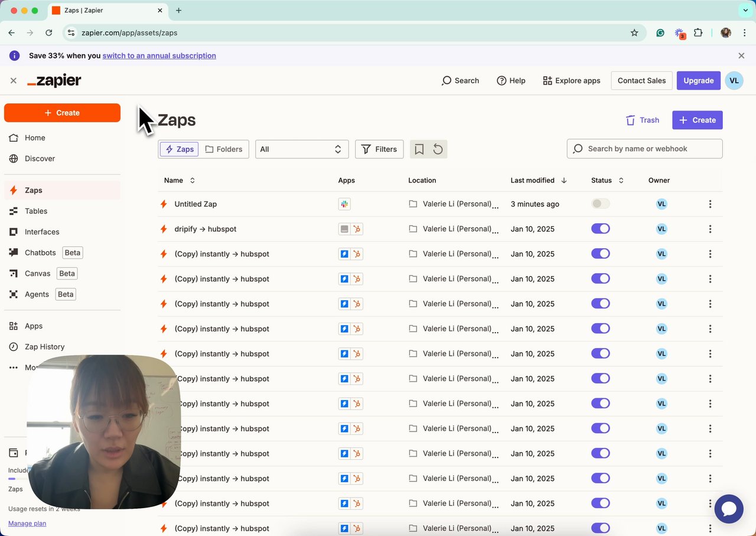Focus the Search by name or webhook field
This screenshot has height=536, width=756.
tap(644, 149)
